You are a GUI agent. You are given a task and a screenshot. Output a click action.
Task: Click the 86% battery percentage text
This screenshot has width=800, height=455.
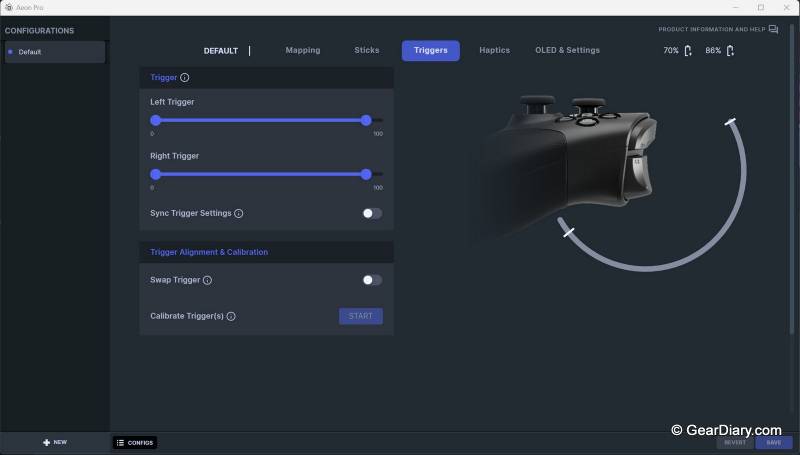713,50
